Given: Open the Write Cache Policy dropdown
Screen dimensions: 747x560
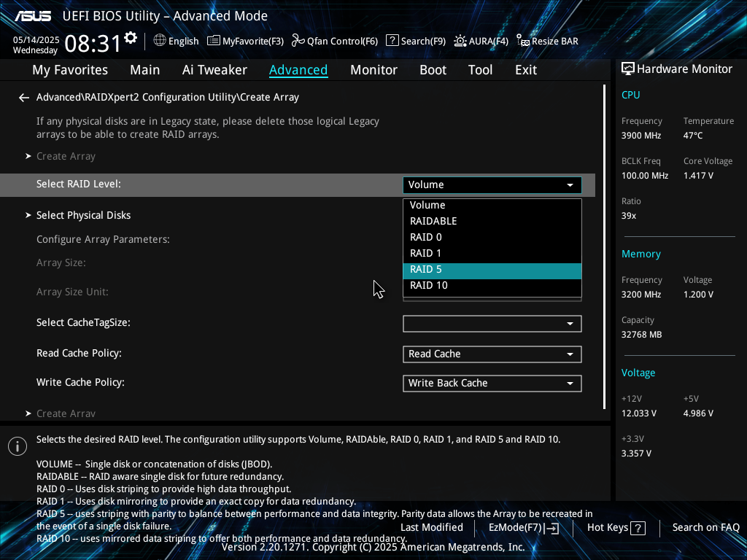Looking at the screenshot, I should [x=492, y=384].
